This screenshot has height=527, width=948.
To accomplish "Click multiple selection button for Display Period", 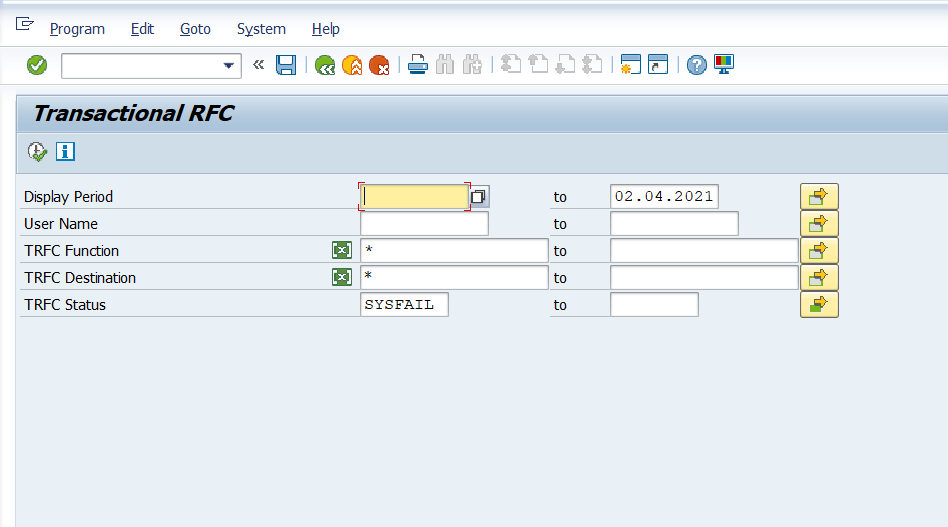I will (x=819, y=197).
